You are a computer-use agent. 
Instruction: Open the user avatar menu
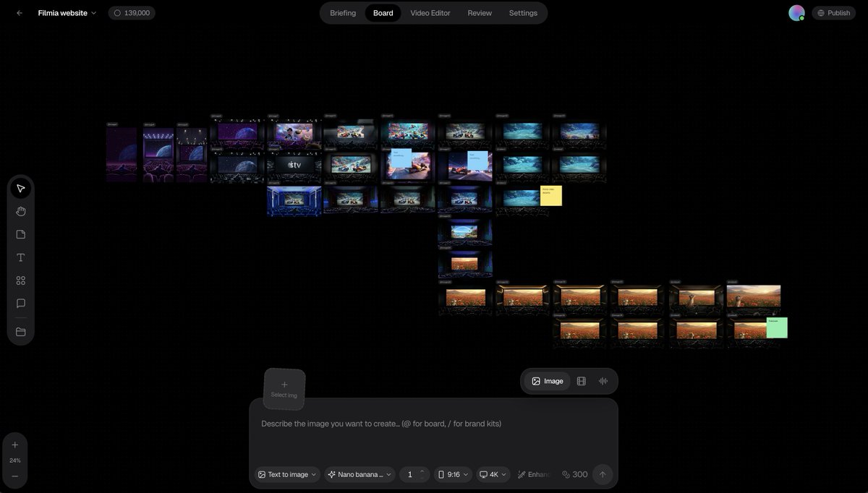click(796, 13)
